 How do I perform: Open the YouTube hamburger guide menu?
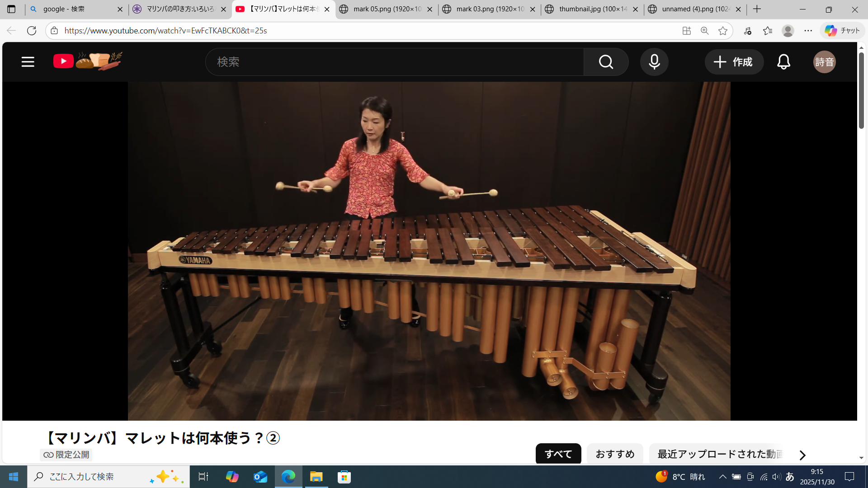pyautogui.click(x=28, y=62)
